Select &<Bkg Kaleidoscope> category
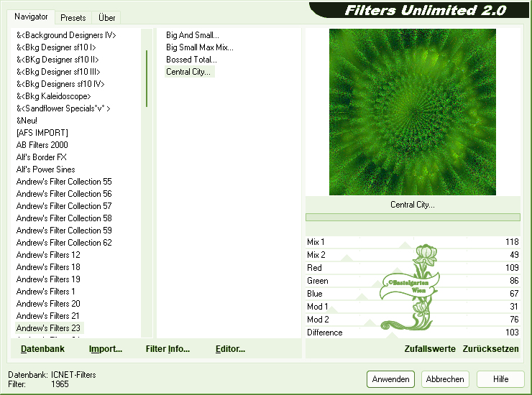This screenshot has width=532, height=395. tap(54, 96)
